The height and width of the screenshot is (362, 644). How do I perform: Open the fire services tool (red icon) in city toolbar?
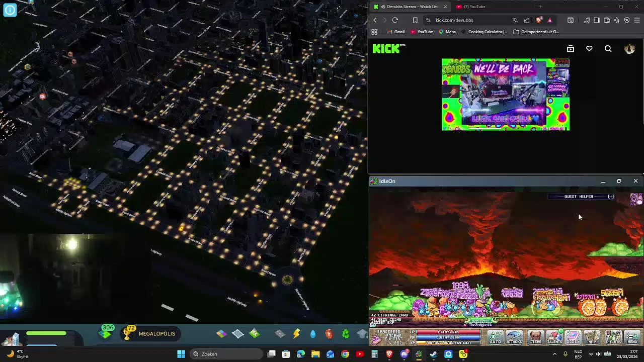[x=329, y=334]
